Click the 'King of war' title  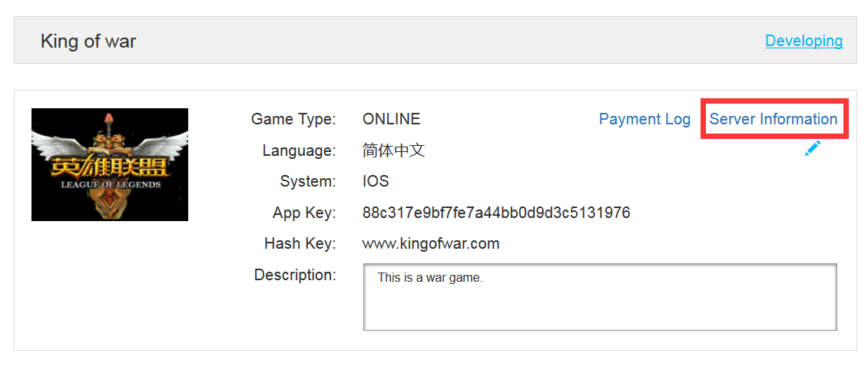pyautogui.click(x=88, y=41)
